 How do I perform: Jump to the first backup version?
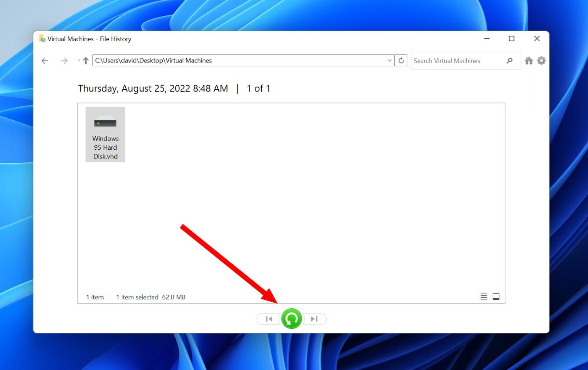pyautogui.click(x=269, y=319)
